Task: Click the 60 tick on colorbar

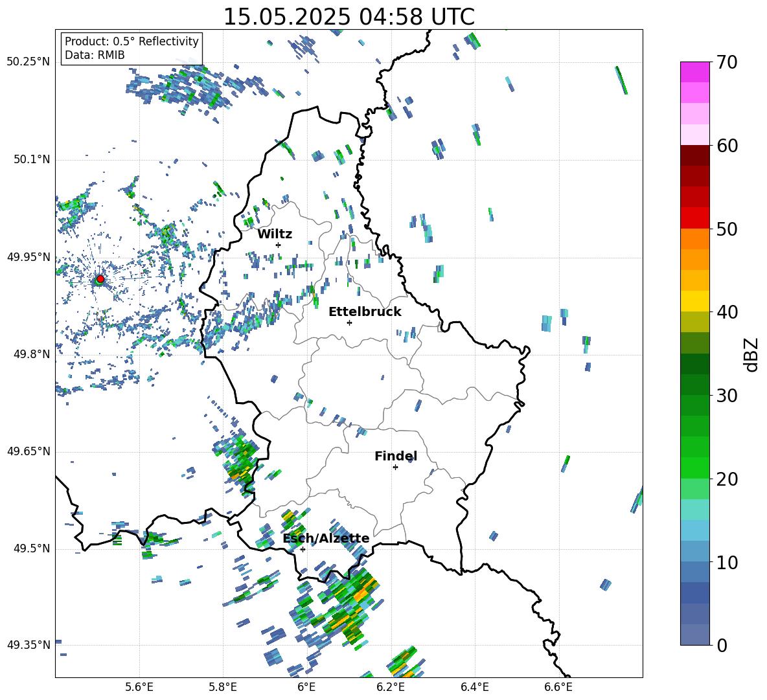Action: (727, 146)
